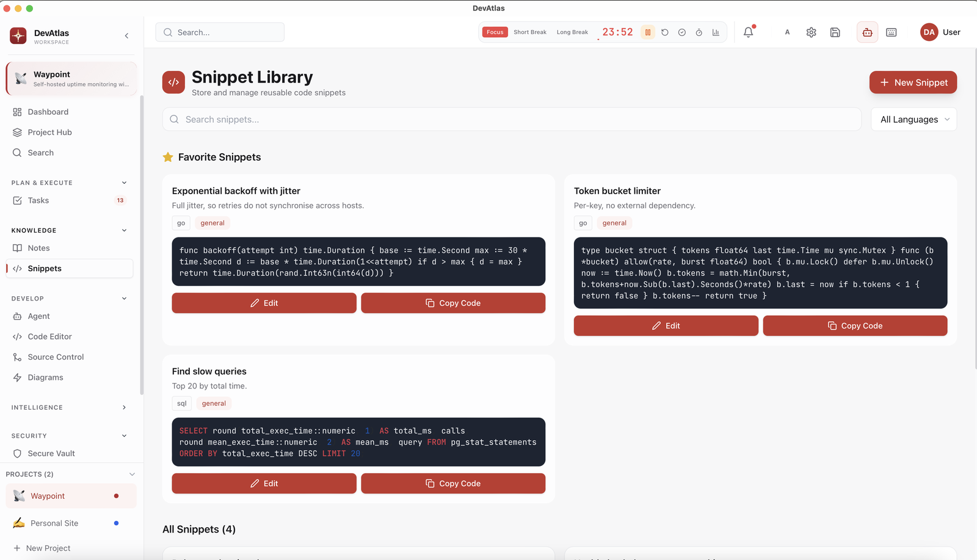Open Diagrams in the sidebar
This screenshot has width=977, height=560.
click(70, 377)
